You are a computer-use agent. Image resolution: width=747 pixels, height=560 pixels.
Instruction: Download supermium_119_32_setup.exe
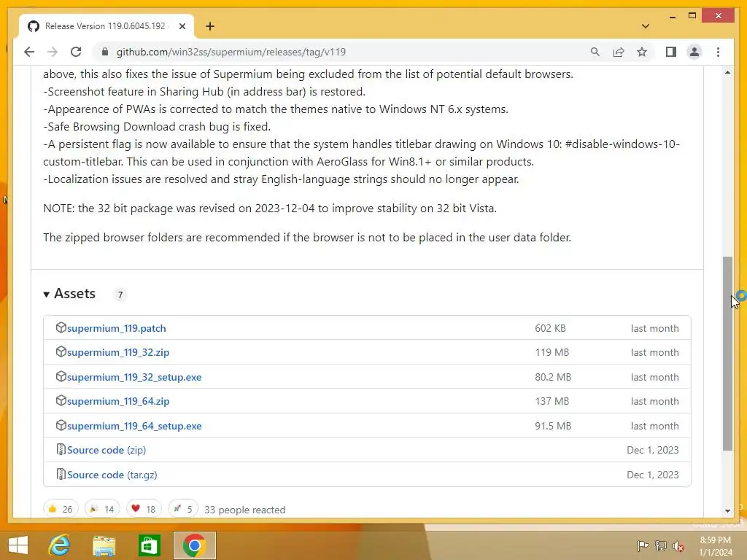coord(134,377)
